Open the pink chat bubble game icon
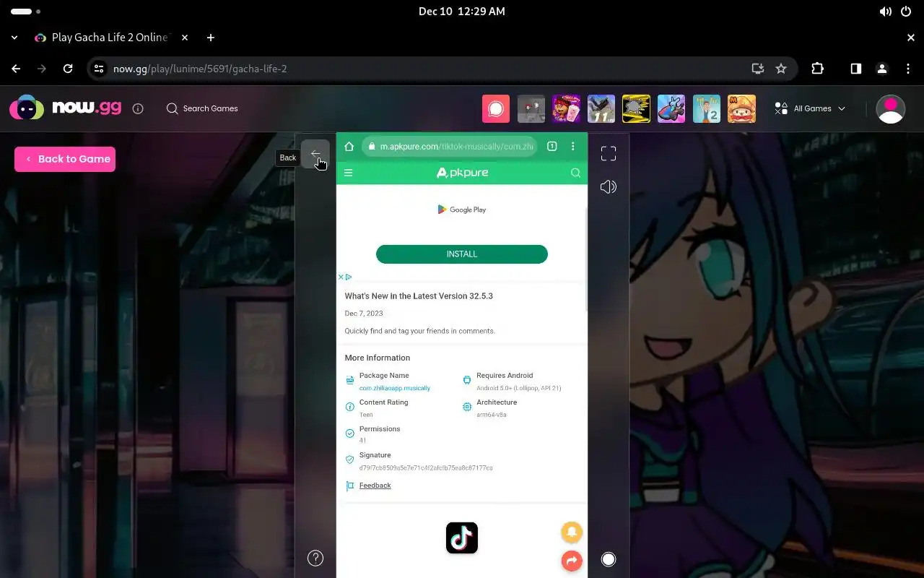924x578 pixels. (496, 109)
